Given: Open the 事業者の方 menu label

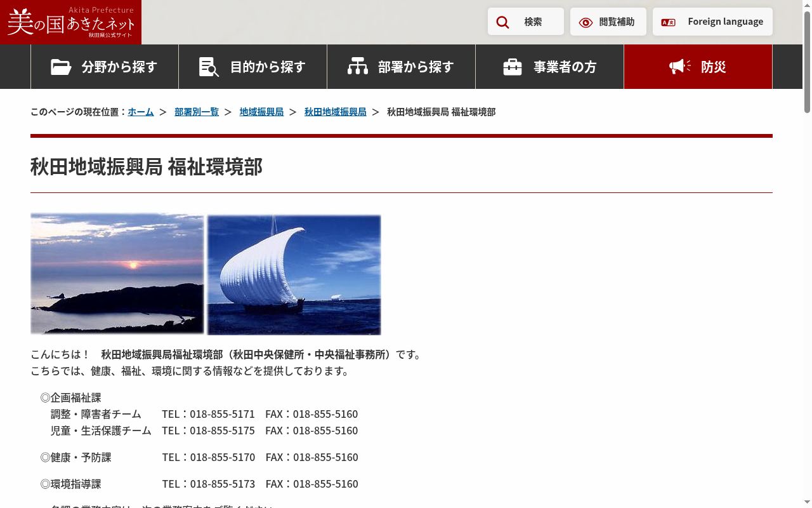Looking at the screenshot, I should pyautogui.click(x=565, y=67).
